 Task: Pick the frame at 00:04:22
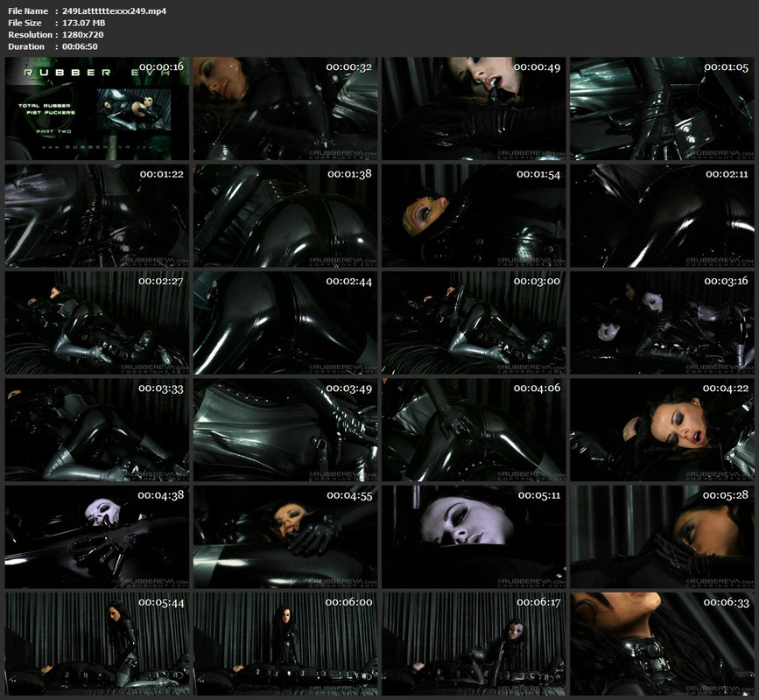click(x=662, y=430)
